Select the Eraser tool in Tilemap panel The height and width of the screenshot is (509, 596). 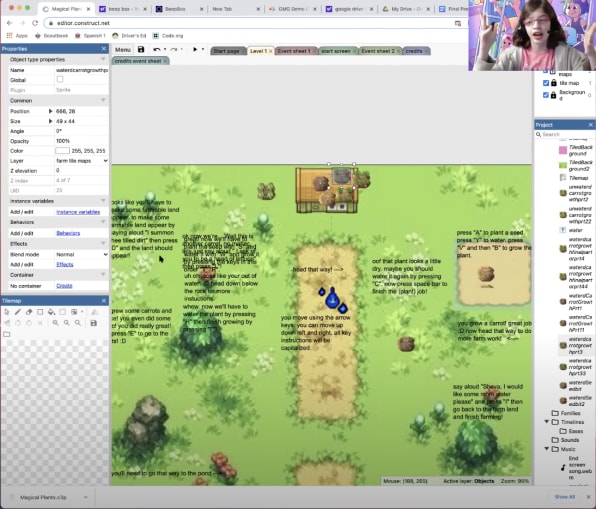point(29,312)
